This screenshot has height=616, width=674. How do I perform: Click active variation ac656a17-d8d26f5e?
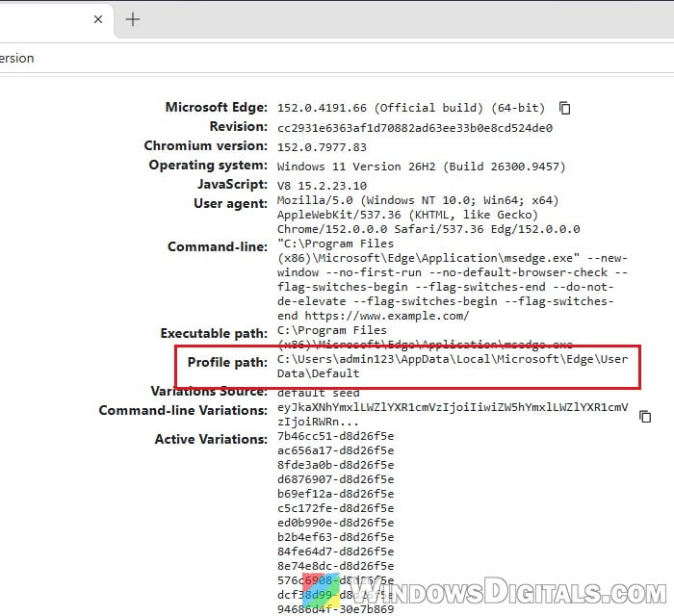click(336, 450)
